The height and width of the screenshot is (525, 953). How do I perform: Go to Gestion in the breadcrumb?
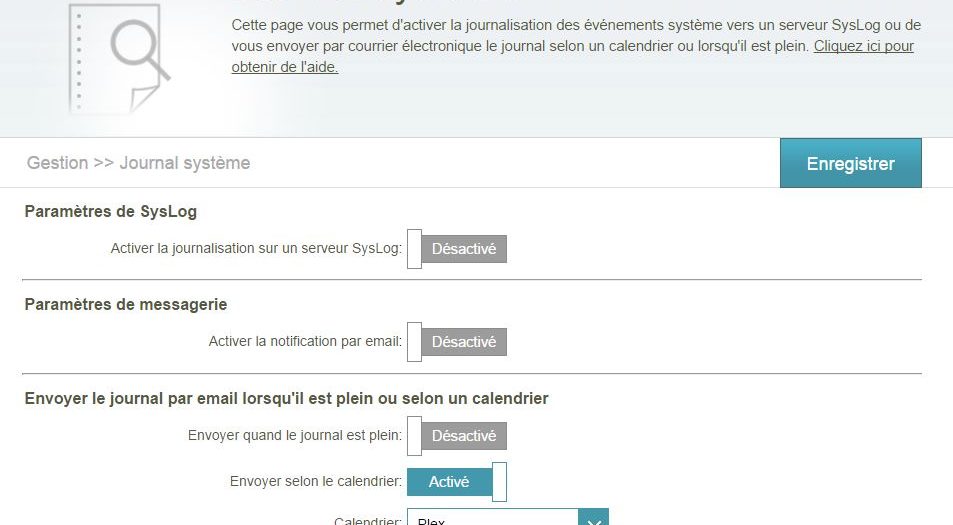pos(57,163)
